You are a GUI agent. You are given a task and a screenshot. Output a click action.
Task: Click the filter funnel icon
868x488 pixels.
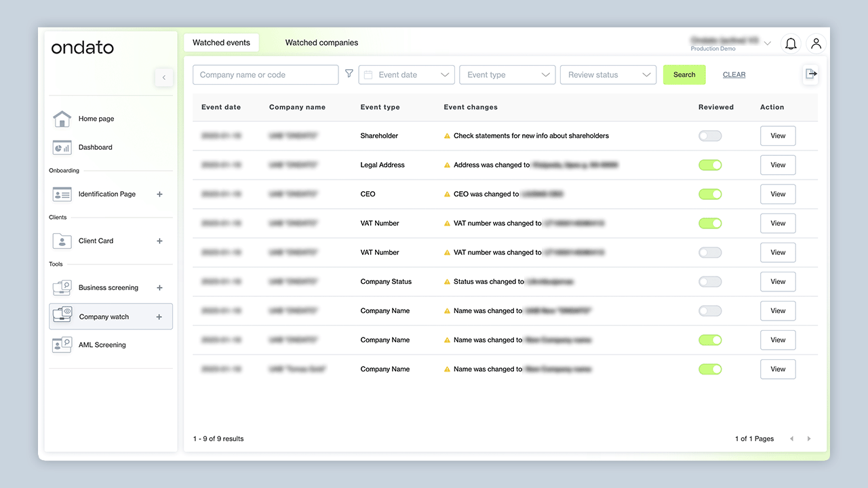point(349,74)
